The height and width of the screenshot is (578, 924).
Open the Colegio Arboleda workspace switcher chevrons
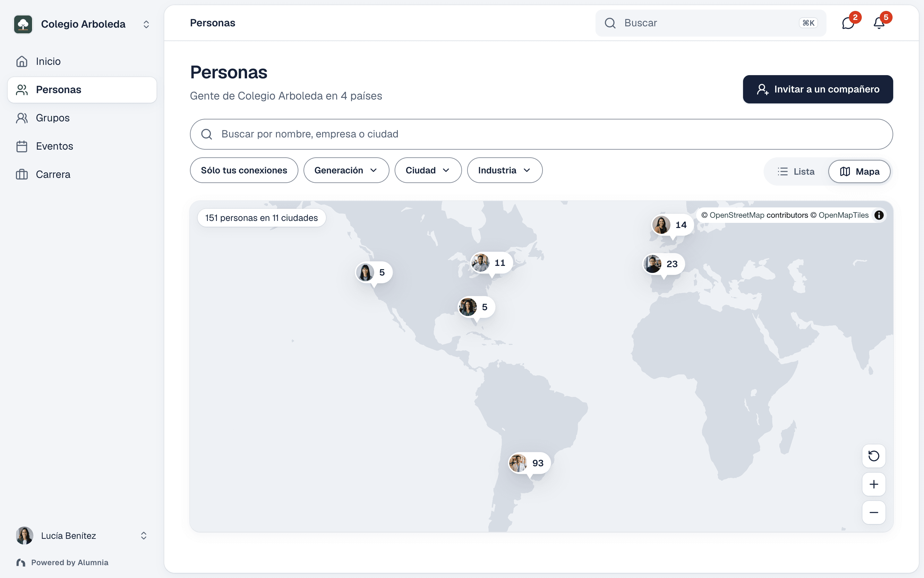146,24
